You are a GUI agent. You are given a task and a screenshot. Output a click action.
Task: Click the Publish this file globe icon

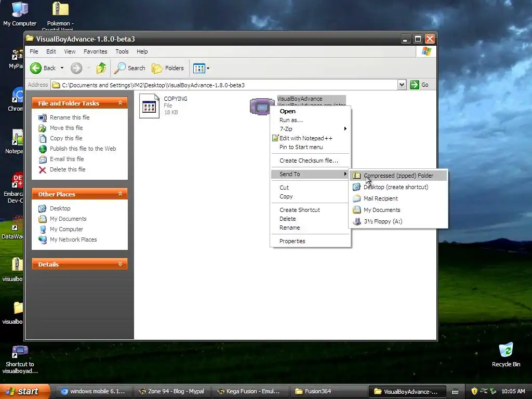point(43,149)
